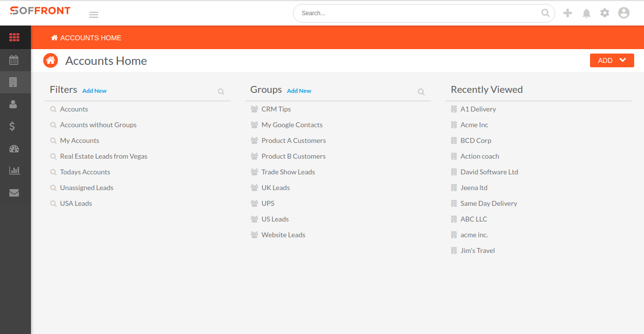Open the bar chart reports icon
Screen dimensions: 644x334
tap(14, 170)
